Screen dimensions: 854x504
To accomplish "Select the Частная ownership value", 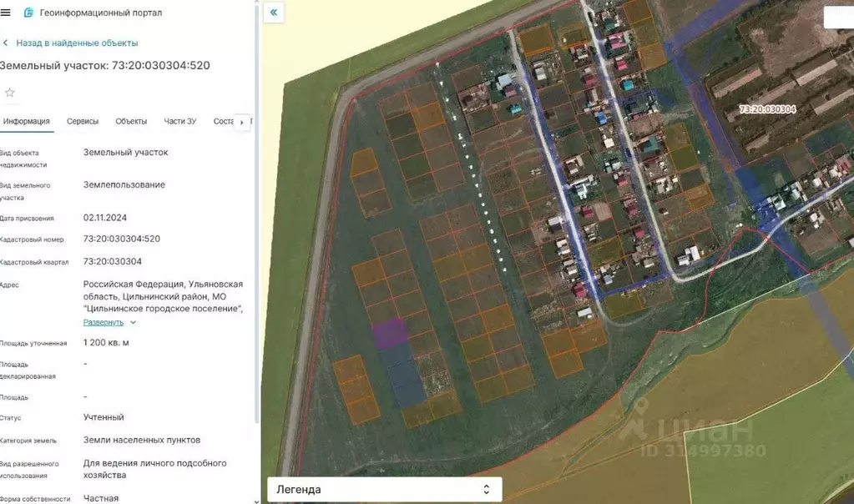I will coord(101,498).
